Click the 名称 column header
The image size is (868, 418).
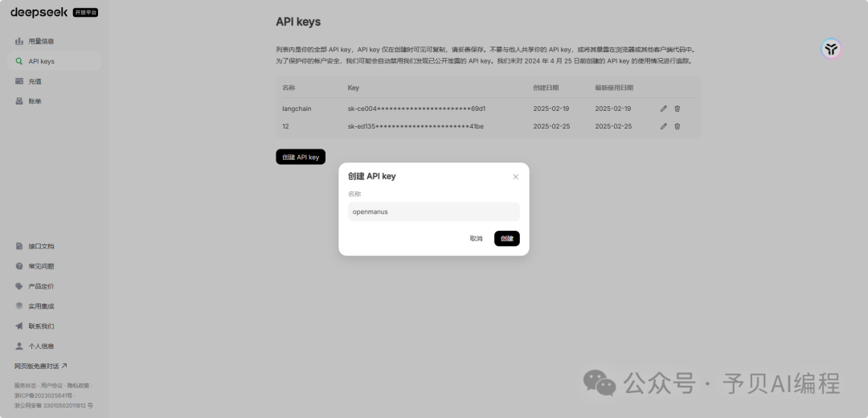tap(289, 88)
